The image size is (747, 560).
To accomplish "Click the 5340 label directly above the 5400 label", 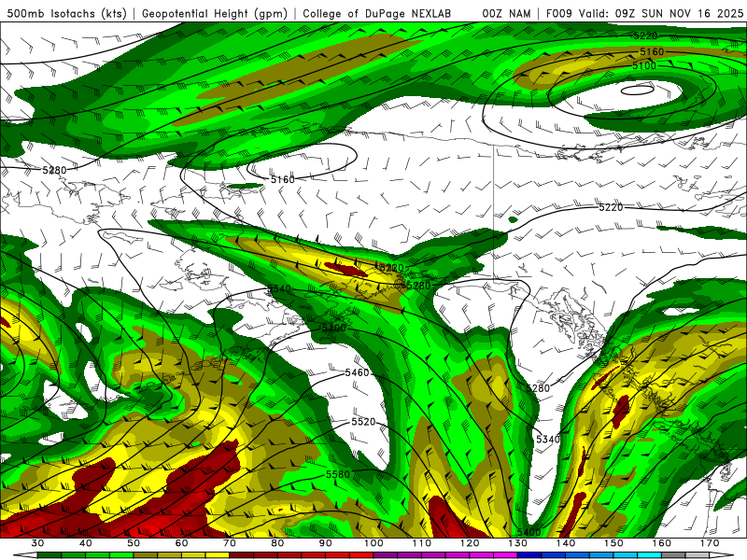I will [278, 289].
